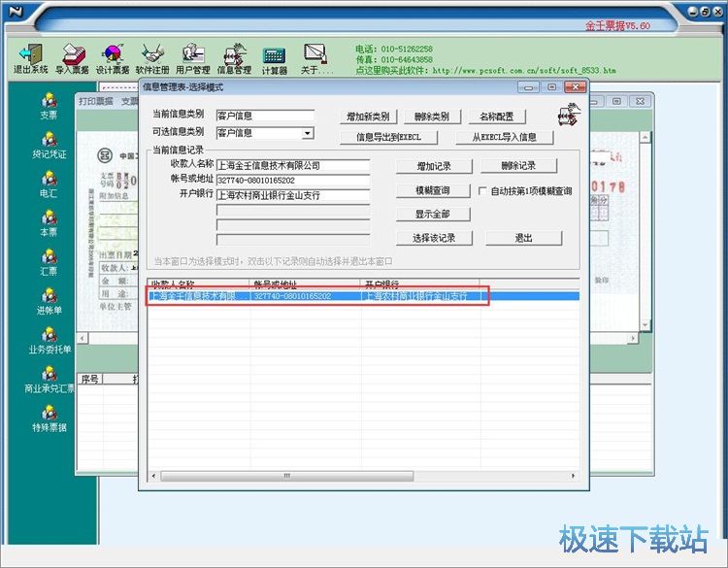This screenshot has height=568, width=728.
Task: Click 从EXECL导入信息 button
Action: [x=504, y=137]
